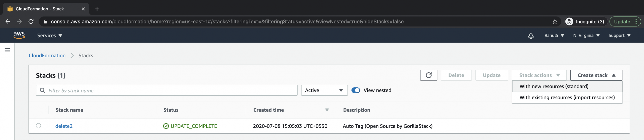The height and width of the screenshot is (140, 644).
Task: Click the Description column header
Action: coord(356,110)
